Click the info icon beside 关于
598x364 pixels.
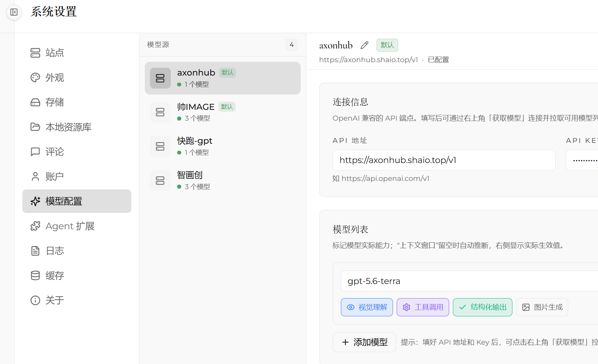point(35,300)
